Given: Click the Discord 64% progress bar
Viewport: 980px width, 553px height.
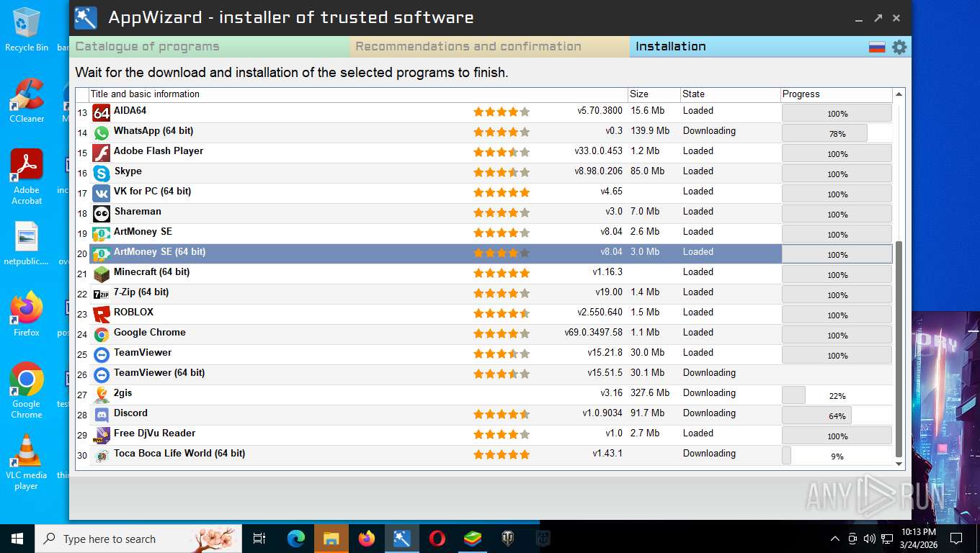Looking at the screenshot, I should pos(837,415).
